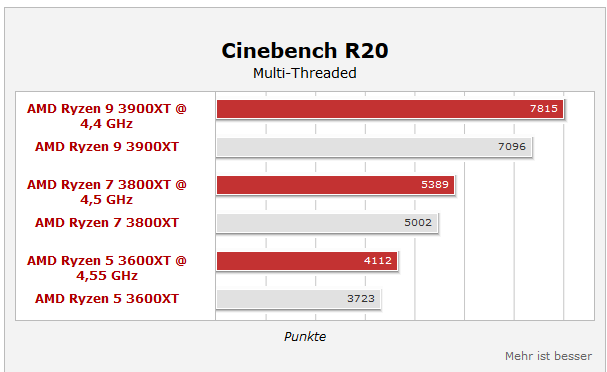This screenshot has height=372, width=607.
Task: Select the AMD Ryzen 5 3600XT label
Action: click(107, 298)
